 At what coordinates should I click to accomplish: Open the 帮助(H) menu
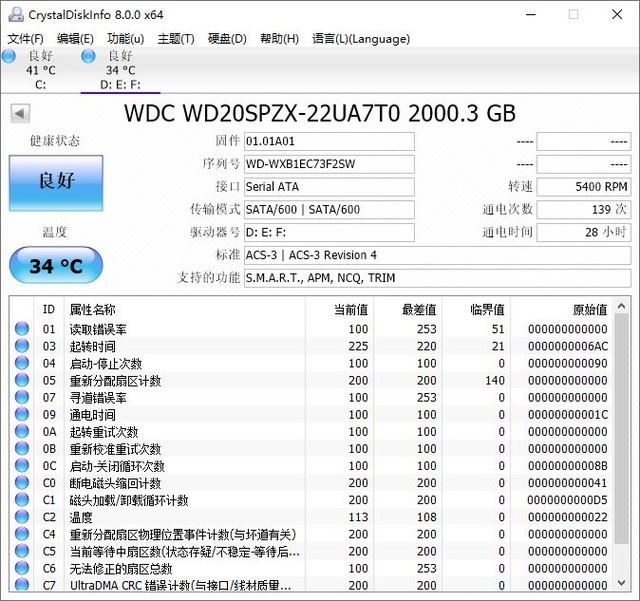click(x=280, y=39)
